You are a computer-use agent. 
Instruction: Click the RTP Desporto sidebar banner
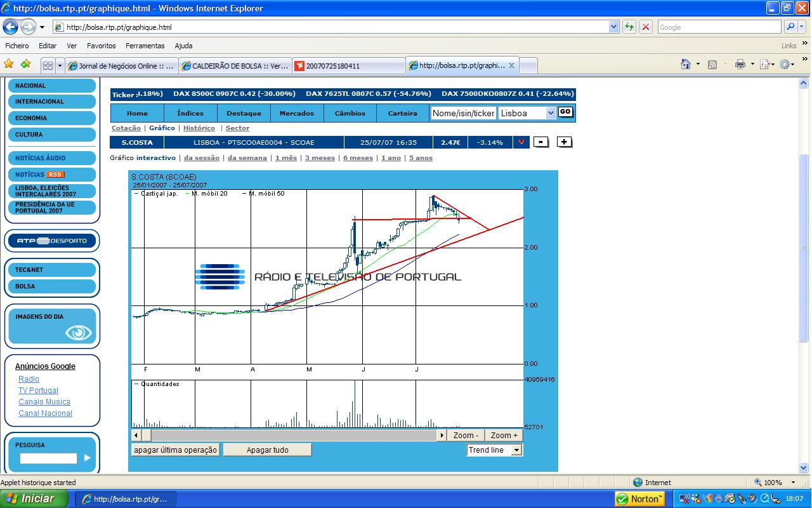point(53,241)
